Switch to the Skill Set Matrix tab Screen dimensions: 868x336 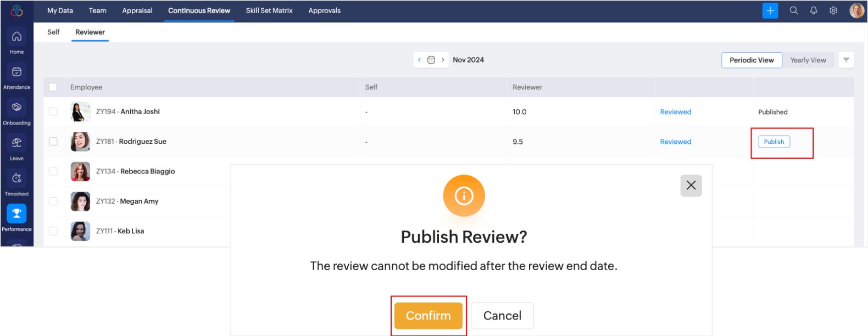(269, 10)
